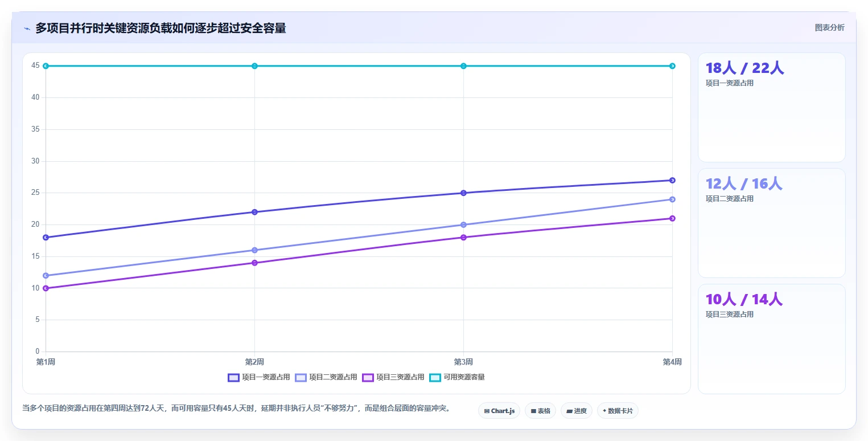The width and height of the screenshot is (868, 441).
Task: Select the 数据卡片 tag
Action: [618, 411]
